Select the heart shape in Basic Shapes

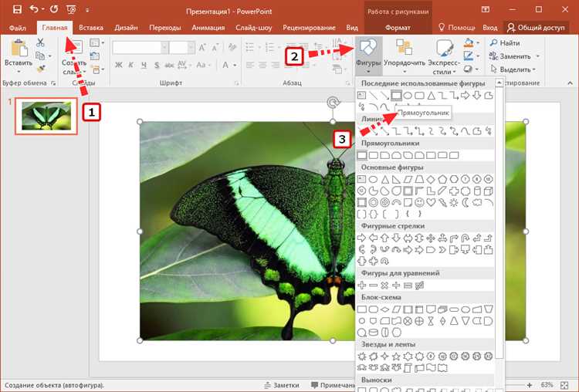pyautogui.click(x=431, y=202)
